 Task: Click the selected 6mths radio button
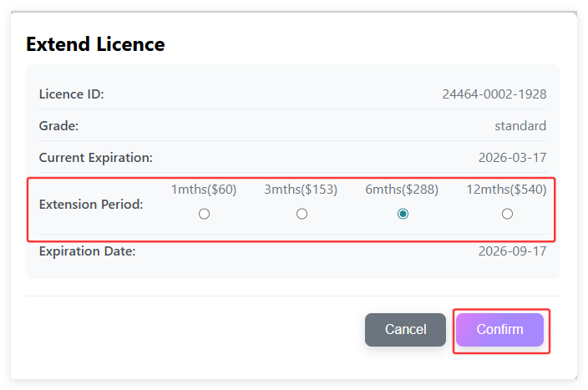tap(403, 214)
